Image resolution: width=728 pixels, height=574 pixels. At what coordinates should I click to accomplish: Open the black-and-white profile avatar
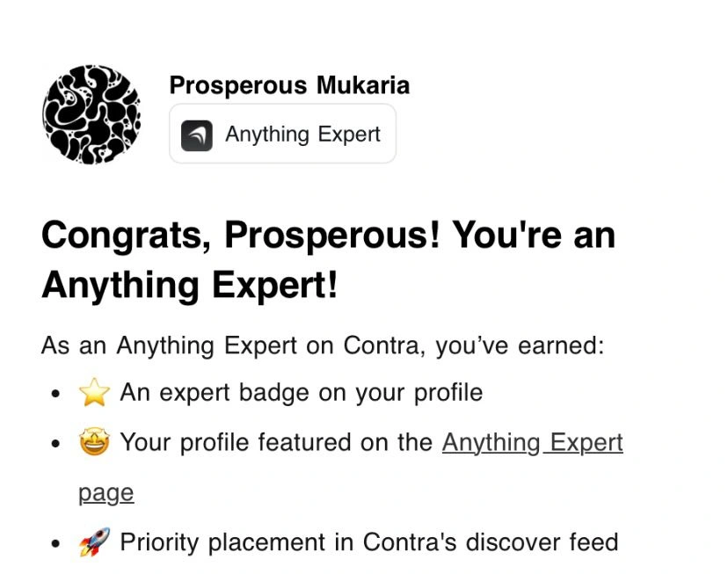click(91, 114)
